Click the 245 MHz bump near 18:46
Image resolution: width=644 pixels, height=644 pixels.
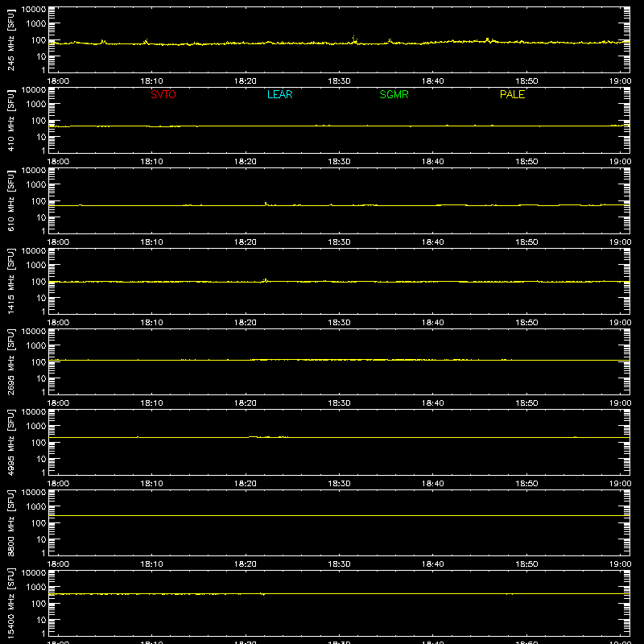(488, 39)
